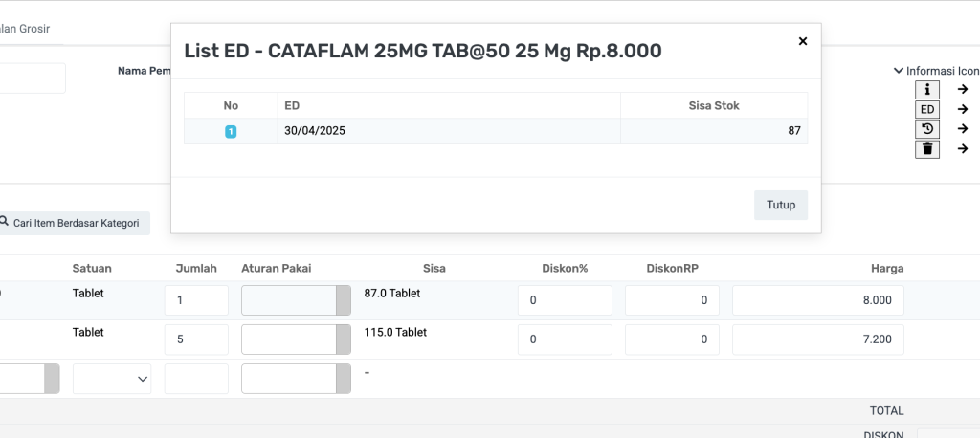Close the List ED dialog with X
The width and height of the screenshot is (980, 438).
click(803, 41)
